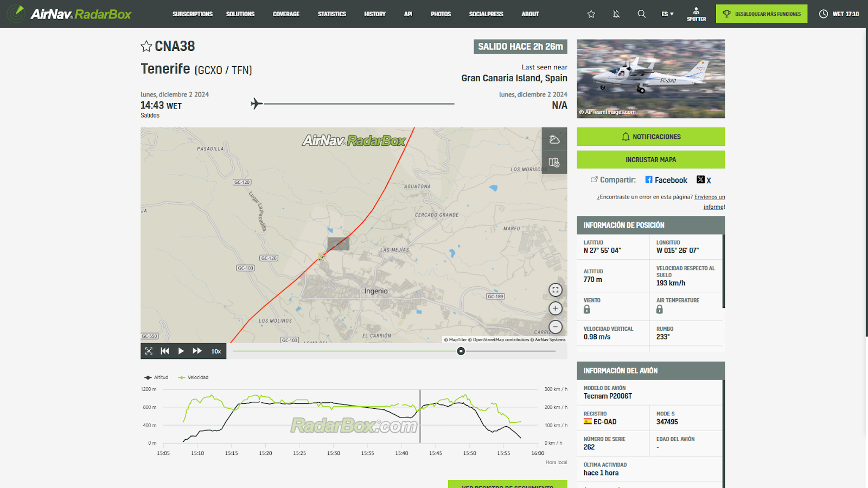Open the Photos menu item

(441, 14)
